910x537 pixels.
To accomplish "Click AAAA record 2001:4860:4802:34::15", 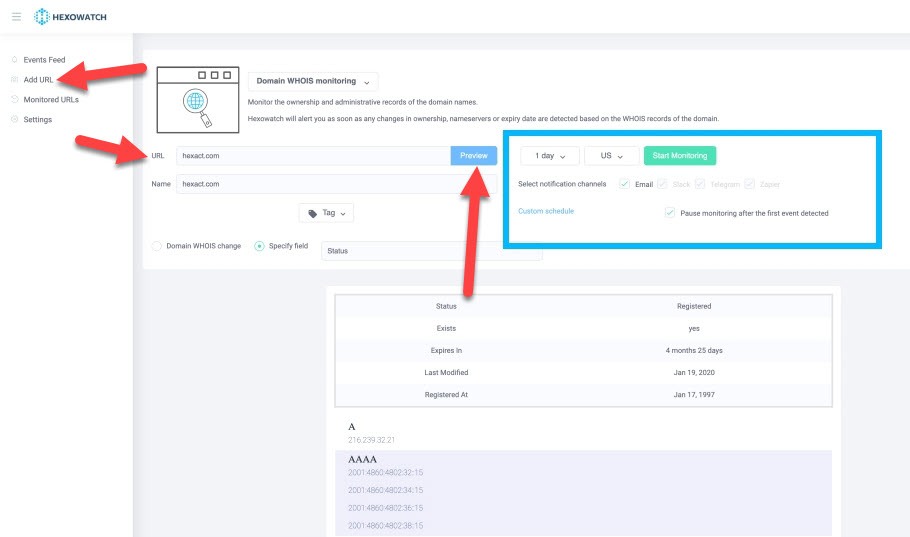I will pos(385,491).
